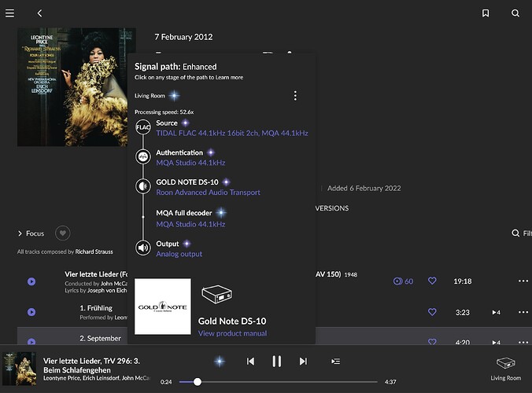
Task: Click the MQA full decoder star indicator
Action: pos(221,213)
